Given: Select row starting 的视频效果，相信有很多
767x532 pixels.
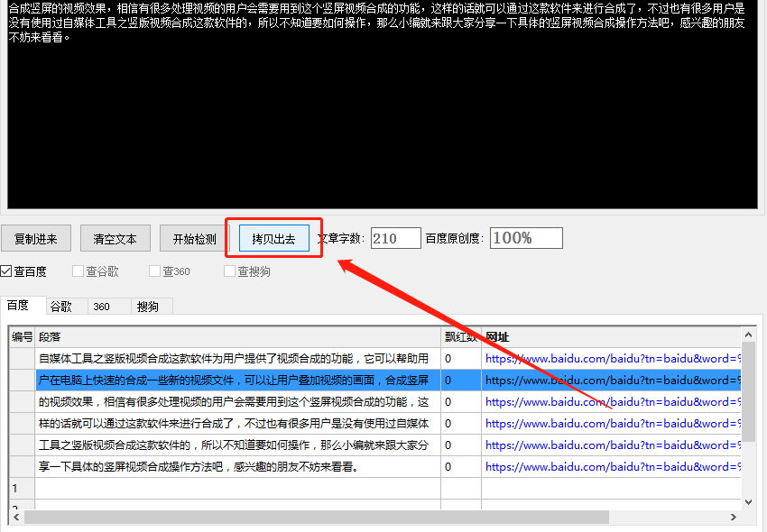Looking at the screenshot, I should coord(237,402).
